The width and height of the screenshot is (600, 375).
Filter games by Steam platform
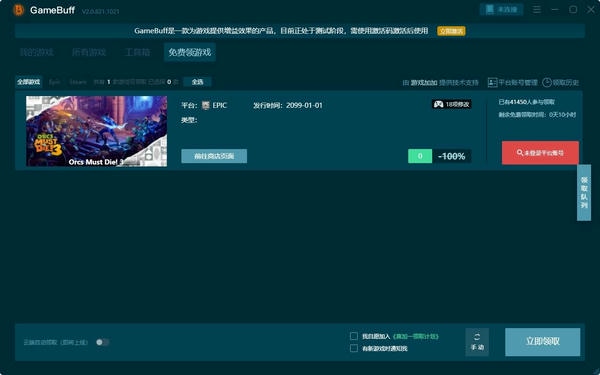pyautogui.click(x=78, y=82)
